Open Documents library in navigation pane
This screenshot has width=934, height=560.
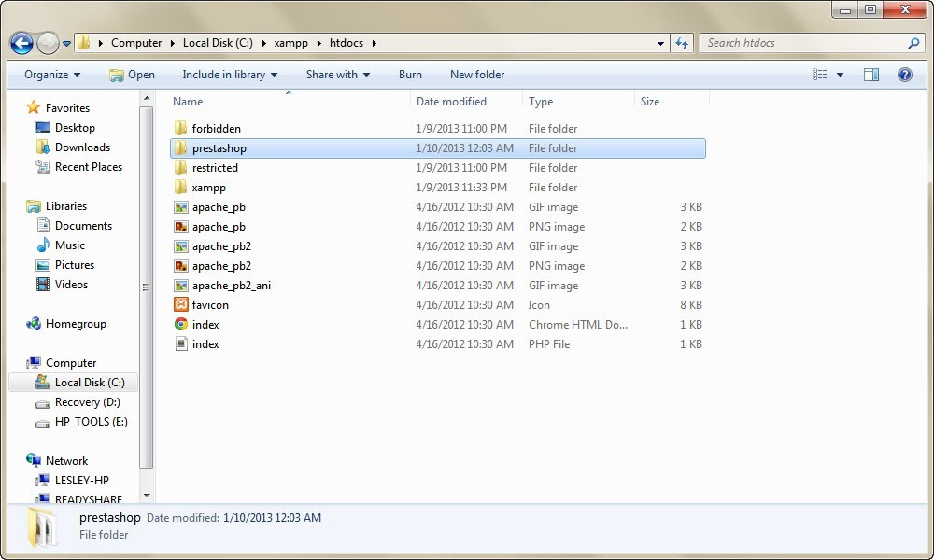[x=83, y=226]
